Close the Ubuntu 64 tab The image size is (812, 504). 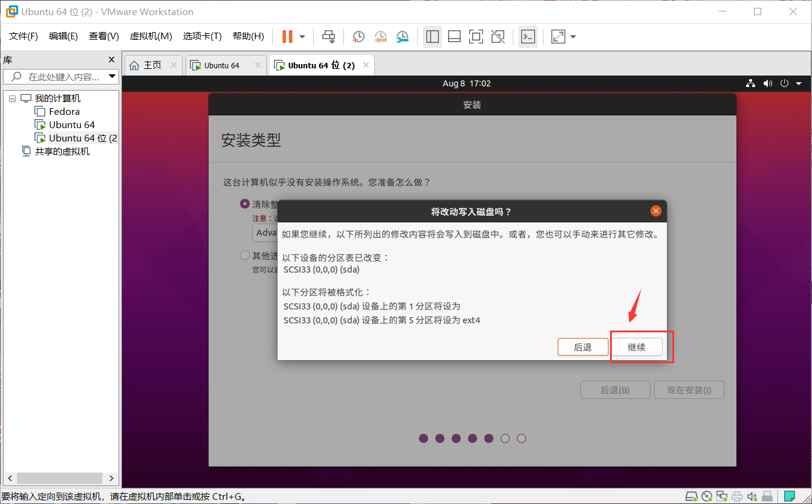tap(258, 65)
